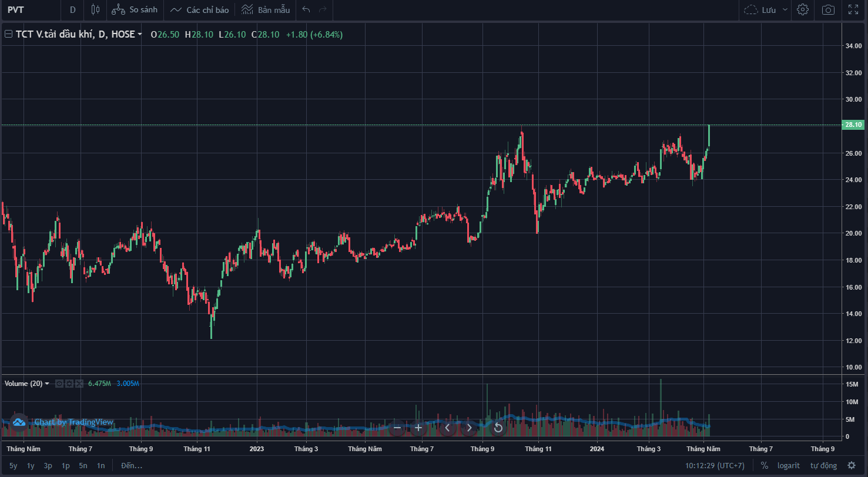
Task: Open Bản mẫu indicator templates
Action: pos(266,10)
